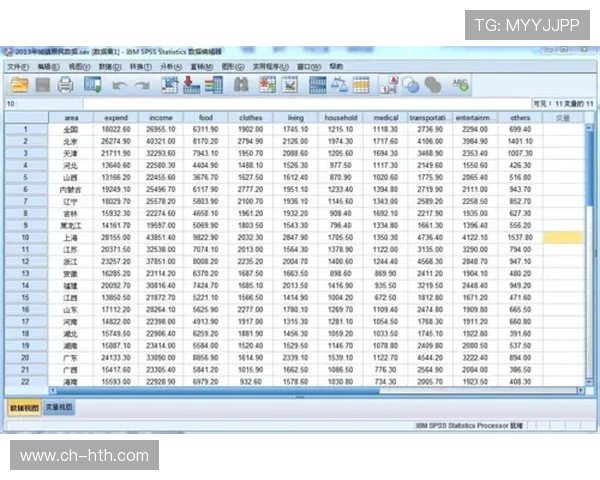Viewport: 600px width, 480px height.
Task: Open the 图形(G) graphs menu
Action: (x=232, y=66)
